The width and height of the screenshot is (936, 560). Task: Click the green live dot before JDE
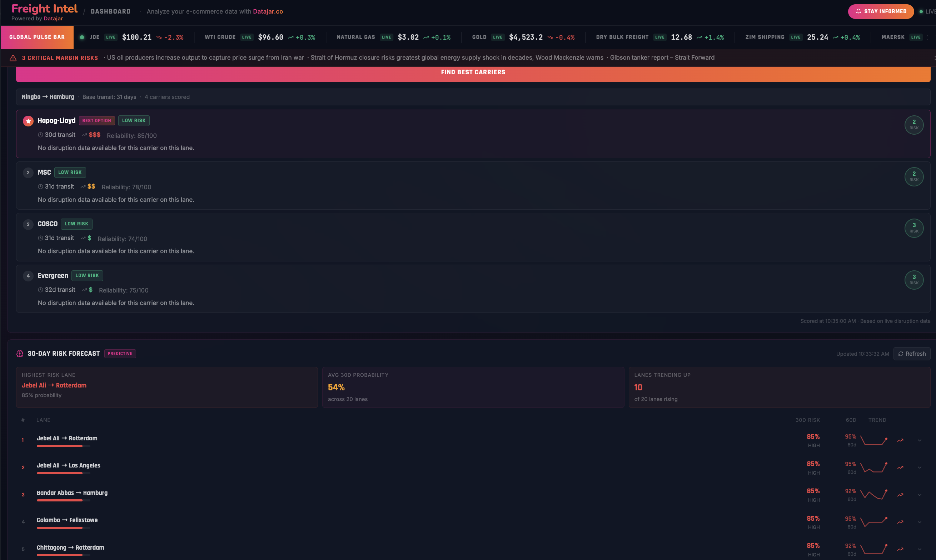pos(82,37)
